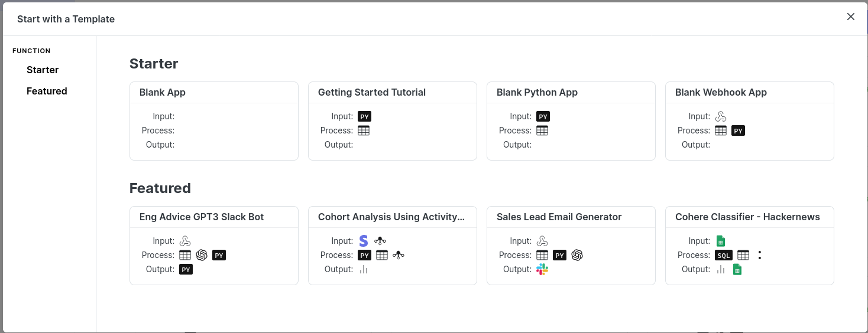Click the webhook icon in Blank Webhook App
The height and width of the screenshot is (333, 868).
point(720,116)
